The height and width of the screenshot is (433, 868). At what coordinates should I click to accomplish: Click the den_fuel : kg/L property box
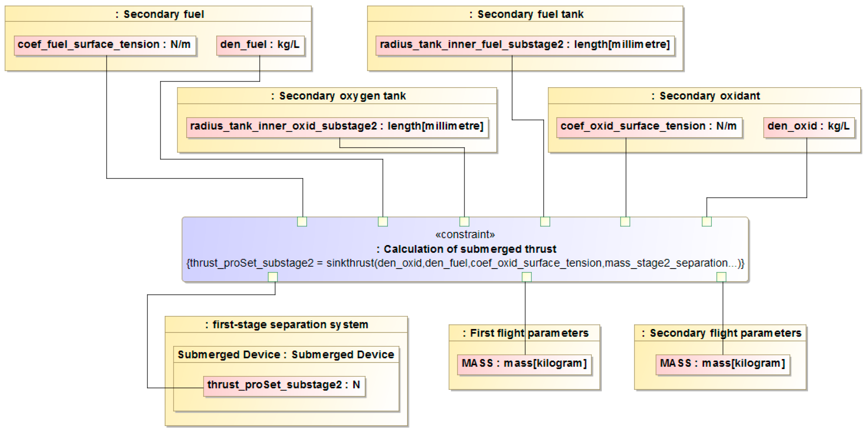[260, 45]
